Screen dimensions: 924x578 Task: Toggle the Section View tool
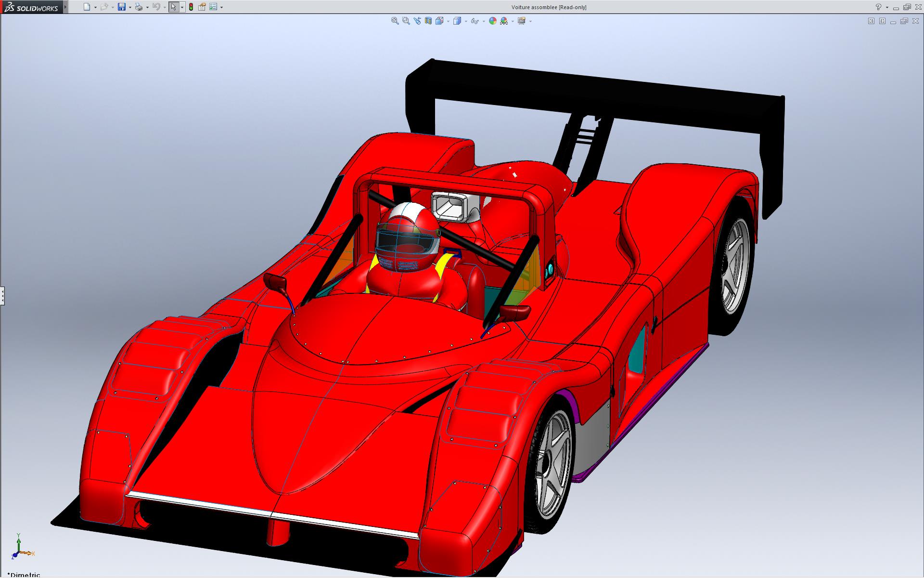pos(428,21)
